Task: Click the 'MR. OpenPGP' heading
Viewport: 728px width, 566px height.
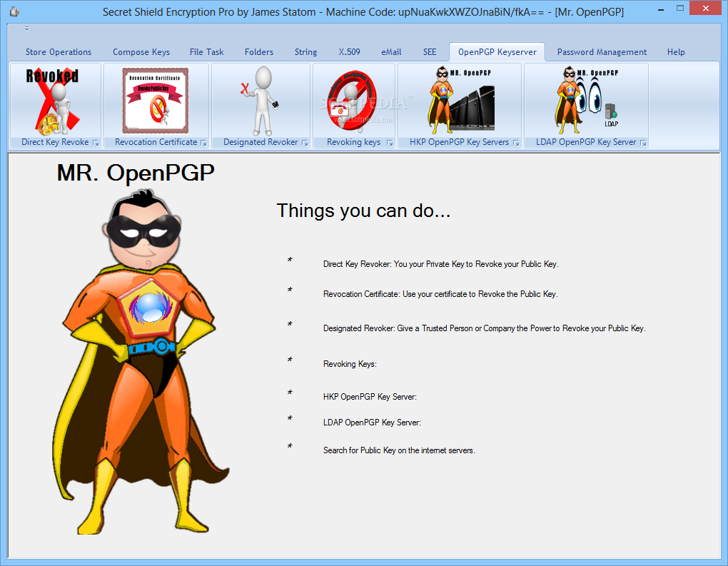Action: coord(136,173)
